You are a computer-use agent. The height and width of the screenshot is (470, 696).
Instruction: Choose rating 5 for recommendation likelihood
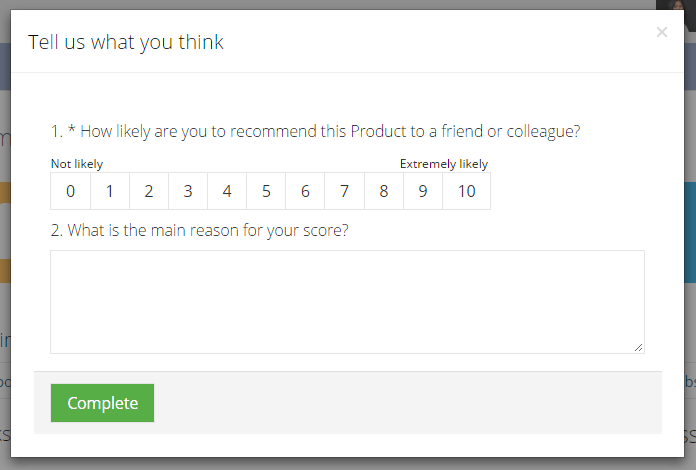pyautogui.click(x=266, y=191)
